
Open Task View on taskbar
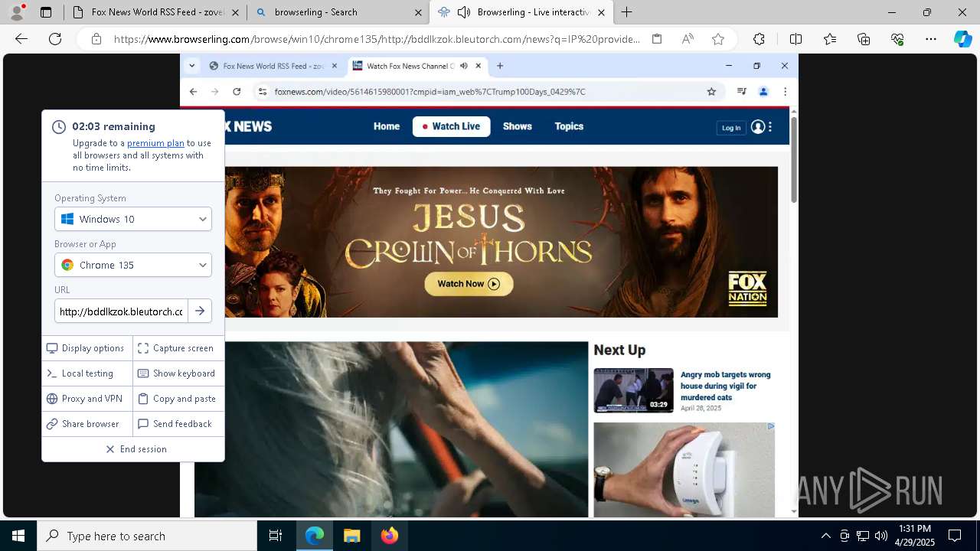click(276, 536)
